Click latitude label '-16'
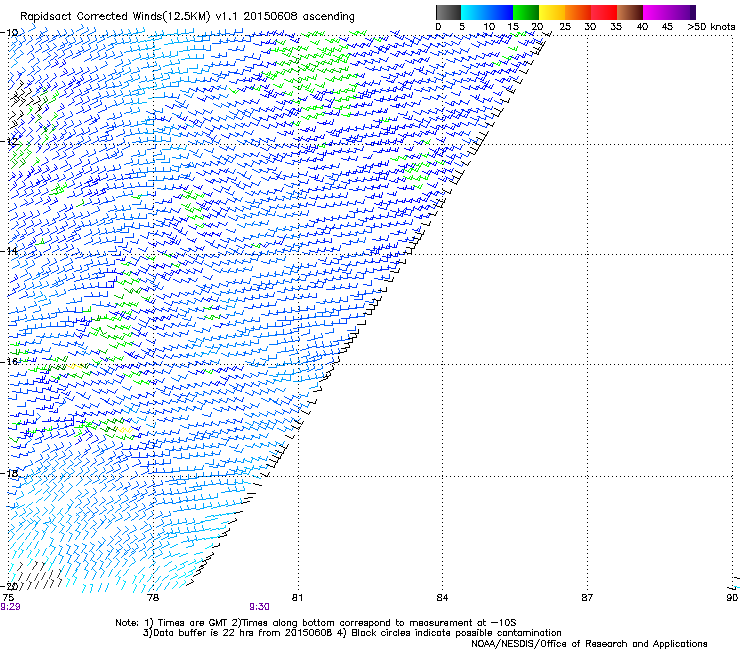This screenshot has height=650, width=740. coord(9,361)
